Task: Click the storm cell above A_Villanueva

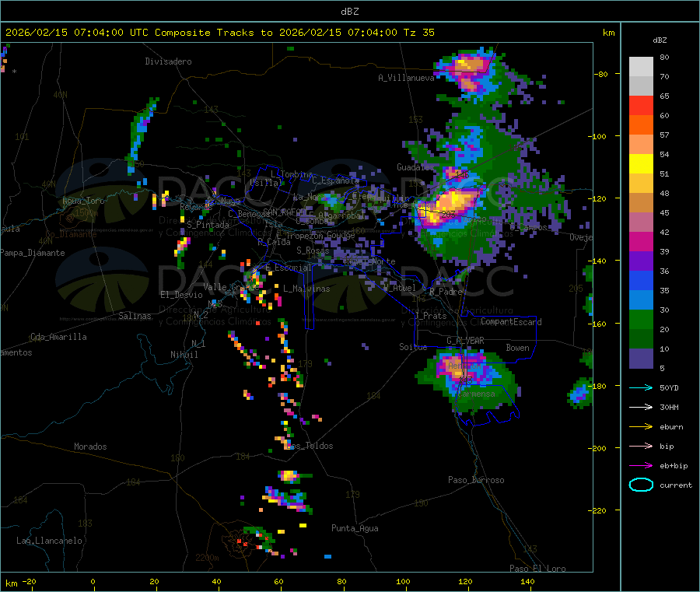Action: [469, 71]
